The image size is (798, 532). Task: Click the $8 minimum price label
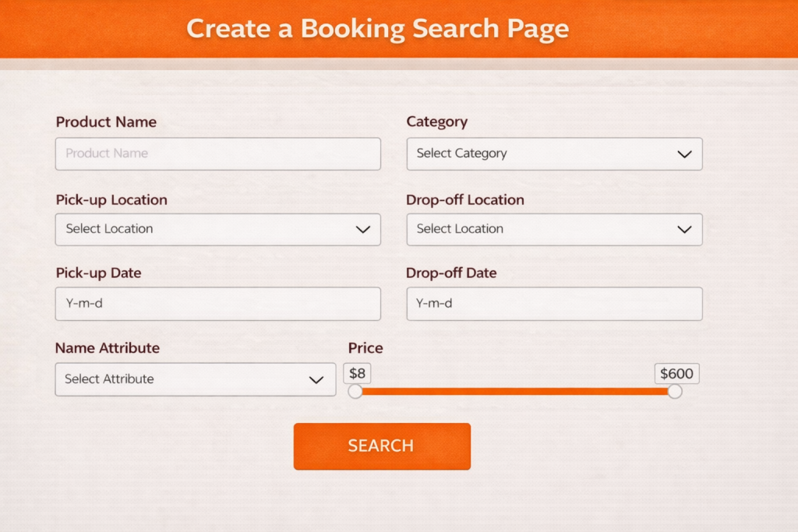coord(357,373)
